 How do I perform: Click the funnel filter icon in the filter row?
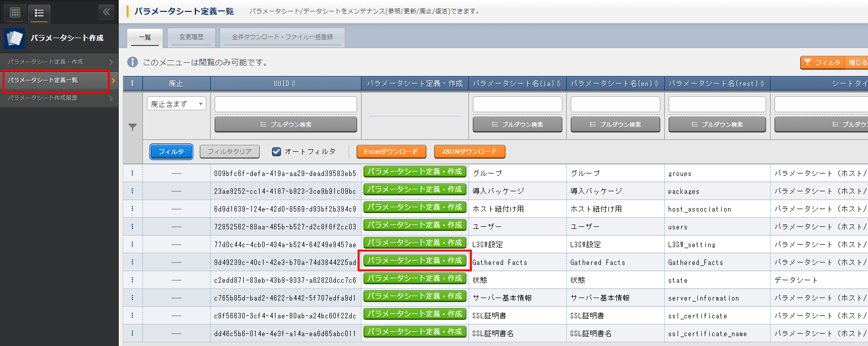point(133,127)
